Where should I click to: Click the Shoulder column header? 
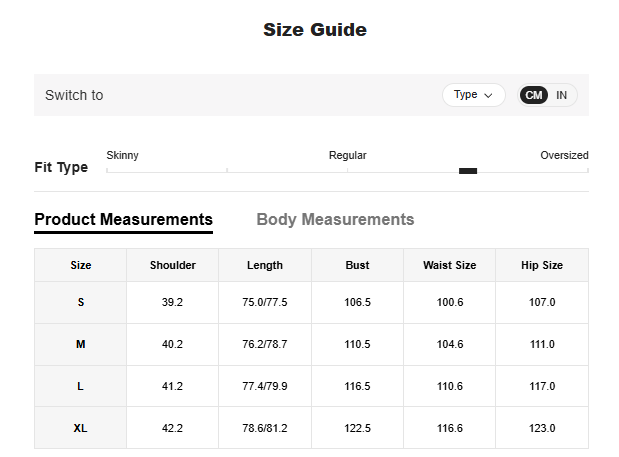(173, 265)
